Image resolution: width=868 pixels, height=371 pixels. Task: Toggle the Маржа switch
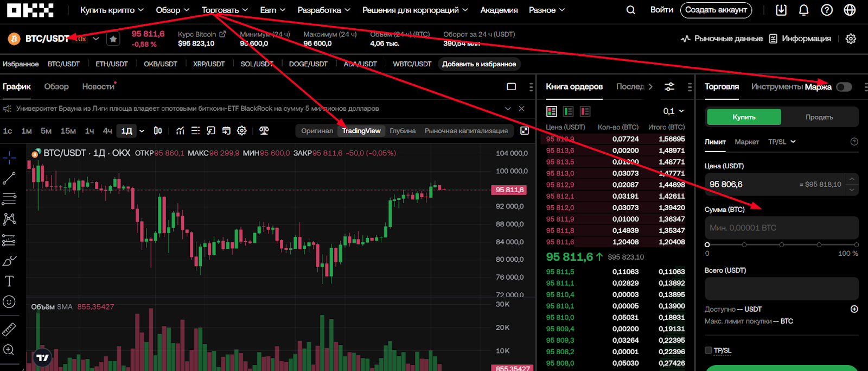click(844, 87)
